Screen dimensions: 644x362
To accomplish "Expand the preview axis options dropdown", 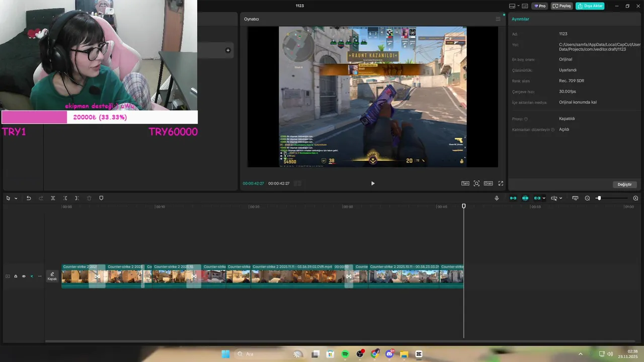I will 560,198.
